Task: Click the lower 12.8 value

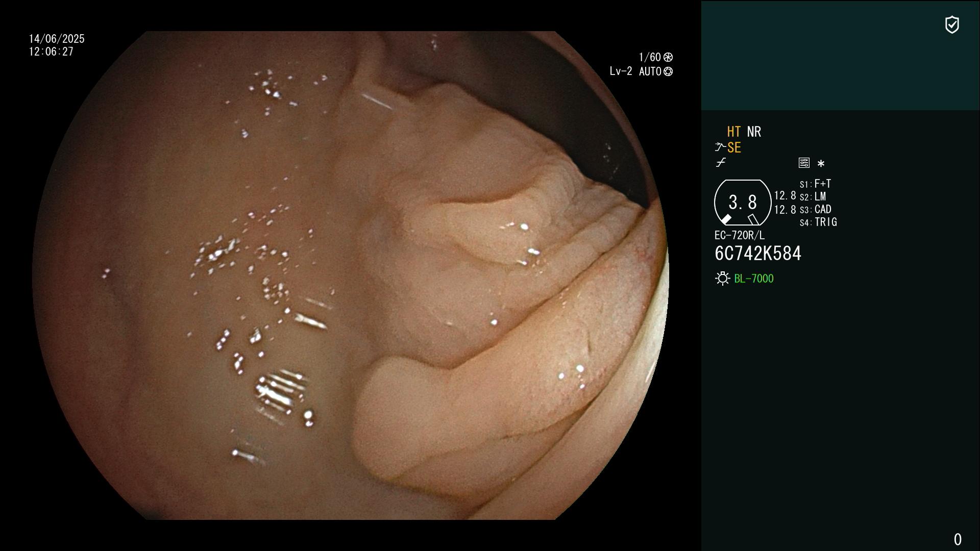Action: click(x=785, y=209)
